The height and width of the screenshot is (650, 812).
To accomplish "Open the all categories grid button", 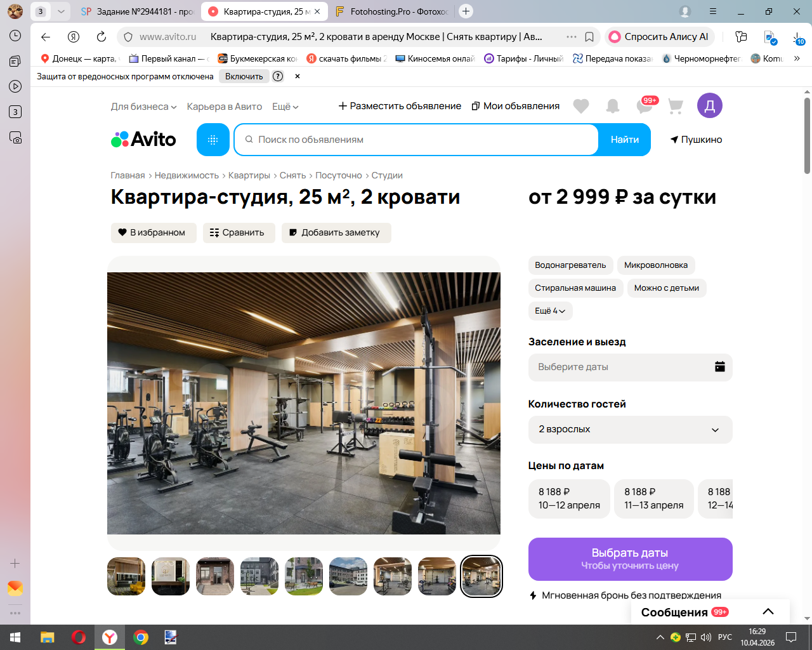I will (x=213, y=140).
